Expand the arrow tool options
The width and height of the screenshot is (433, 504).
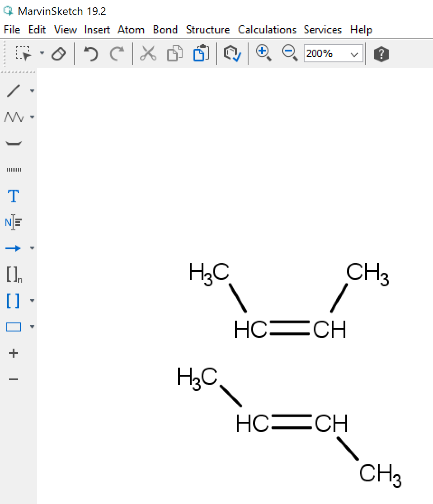32,248
